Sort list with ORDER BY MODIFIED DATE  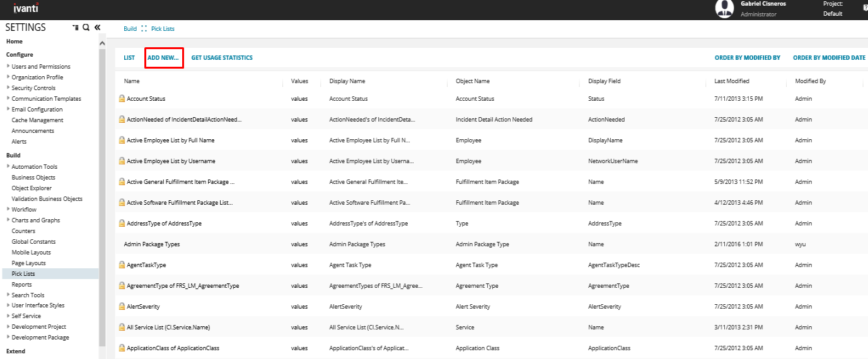(829, 58)
